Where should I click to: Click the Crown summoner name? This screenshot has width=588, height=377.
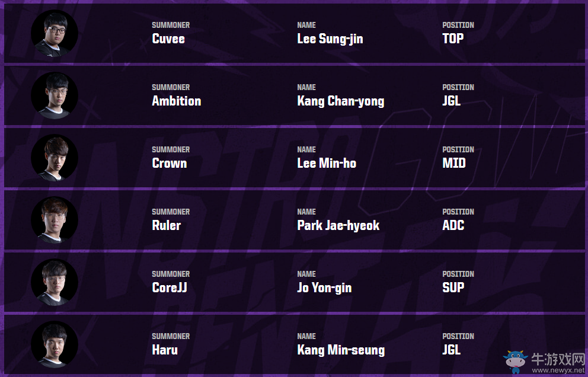[169, 164]
